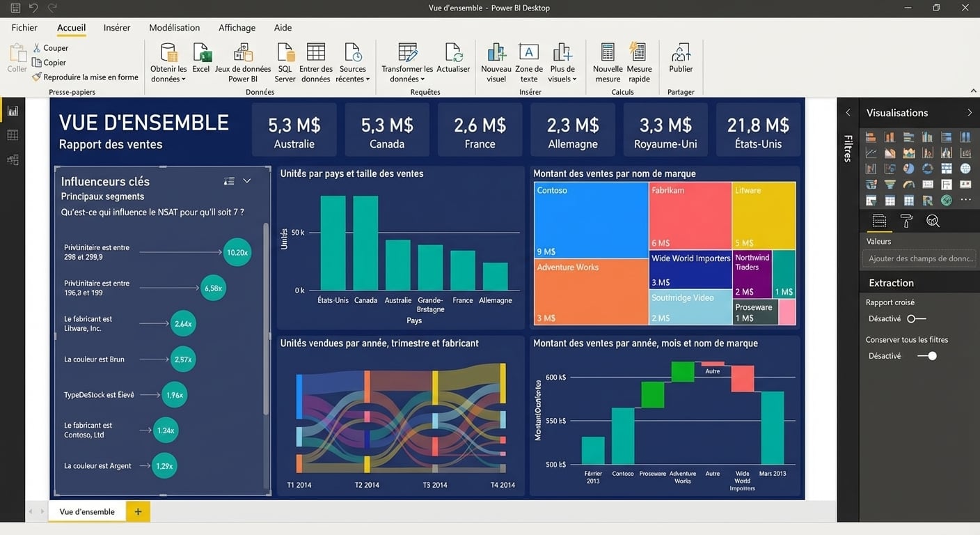
Task: Select the Vue d'ensemble page tab
Action: (x=87, y=512)
